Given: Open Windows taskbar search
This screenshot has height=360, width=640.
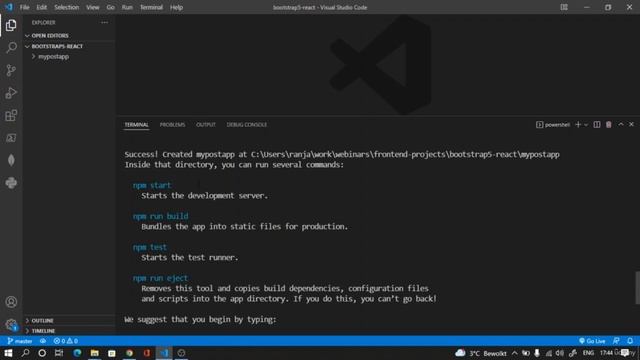Looking at the screenshot, I should (25, 353).
